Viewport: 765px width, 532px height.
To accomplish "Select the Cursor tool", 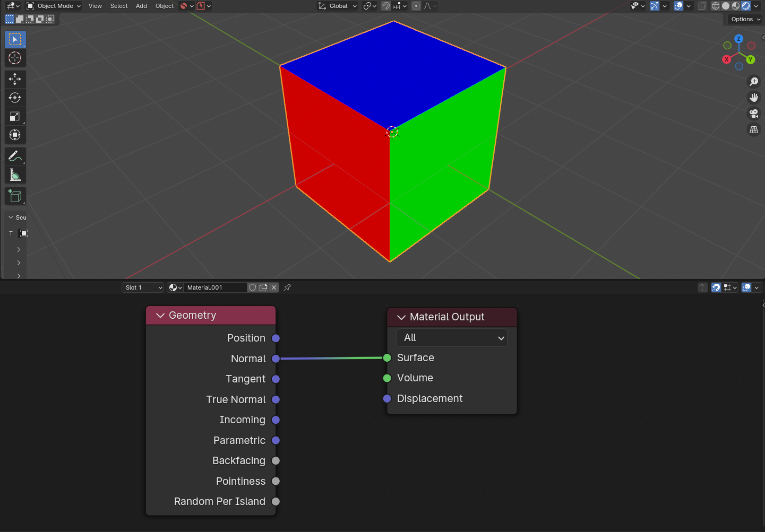I will point(15,58).
